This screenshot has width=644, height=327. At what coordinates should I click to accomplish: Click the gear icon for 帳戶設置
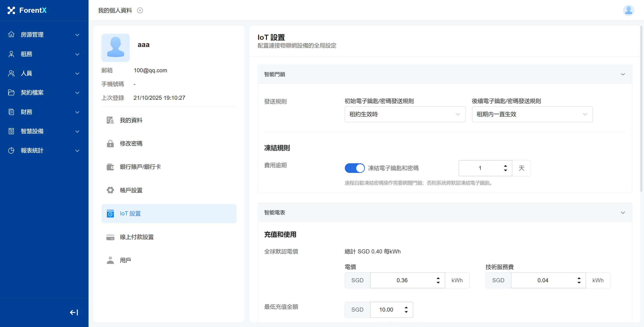110,190
